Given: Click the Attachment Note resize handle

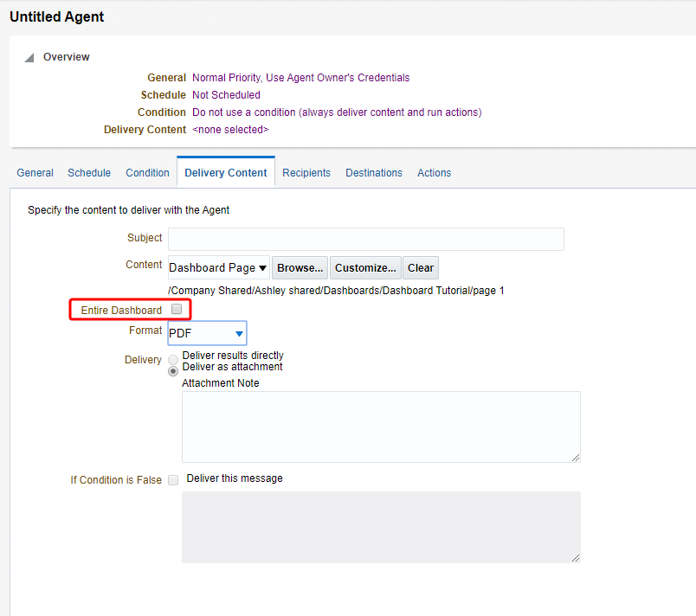Looking at the screenshot, I should tap(576, 458).
